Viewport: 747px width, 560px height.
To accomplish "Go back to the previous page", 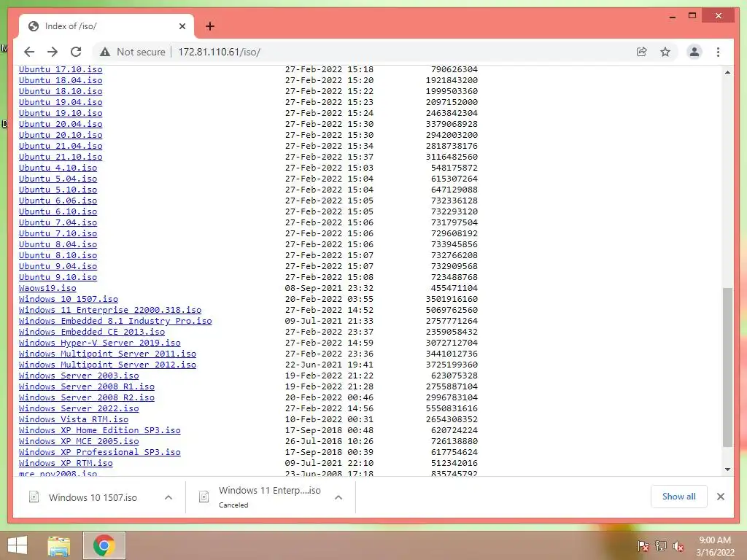I will pyautogui.click(x=29, y=52).
